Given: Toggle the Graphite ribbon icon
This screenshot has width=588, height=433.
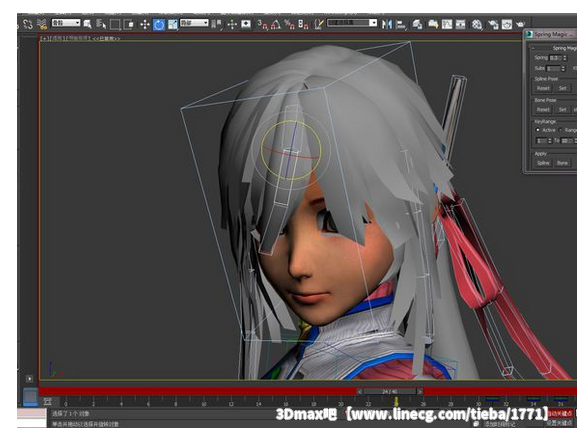Looking at the screenshot, I should click(x=433, y=25).
